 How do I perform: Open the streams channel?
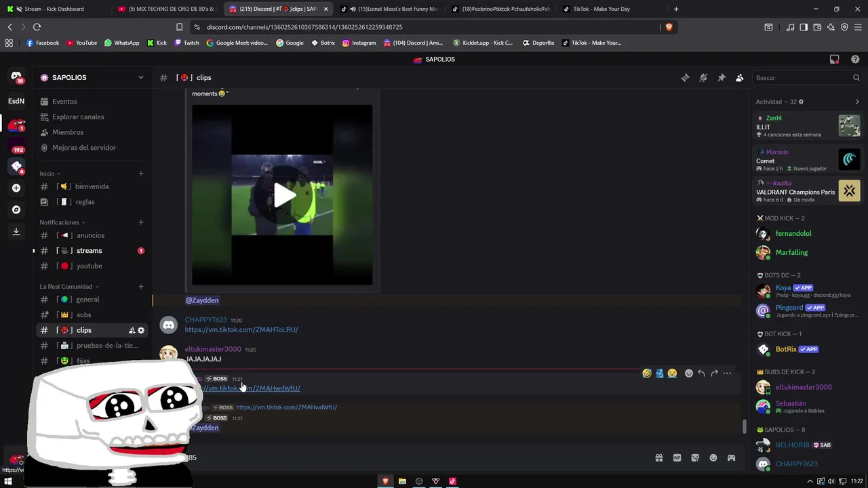pyautogui.click(x=92, y=251)
